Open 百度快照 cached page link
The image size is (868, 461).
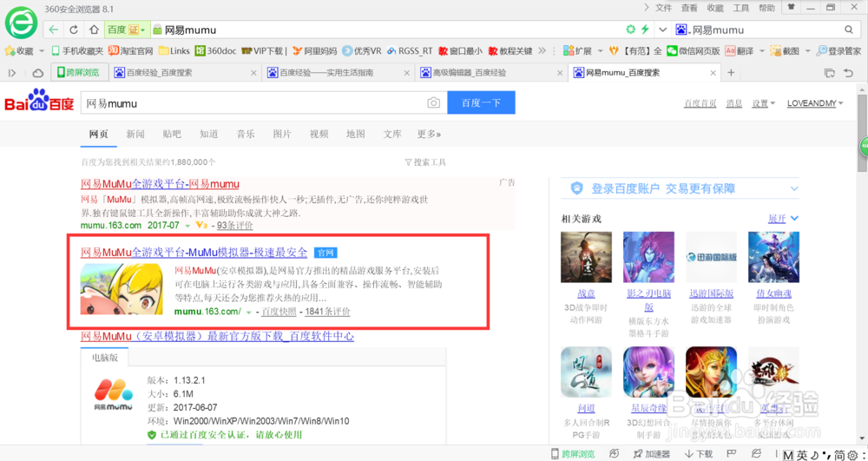tap(279, 312)
